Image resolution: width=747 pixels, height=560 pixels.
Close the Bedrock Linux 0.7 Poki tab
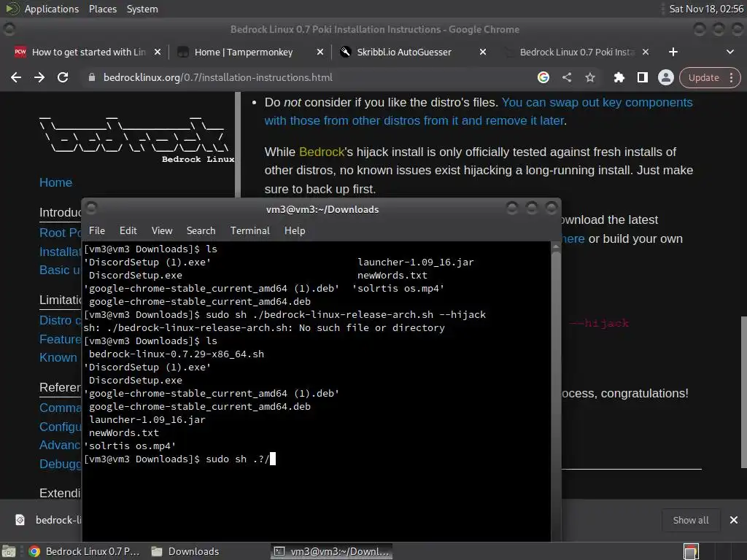point(646,52)
